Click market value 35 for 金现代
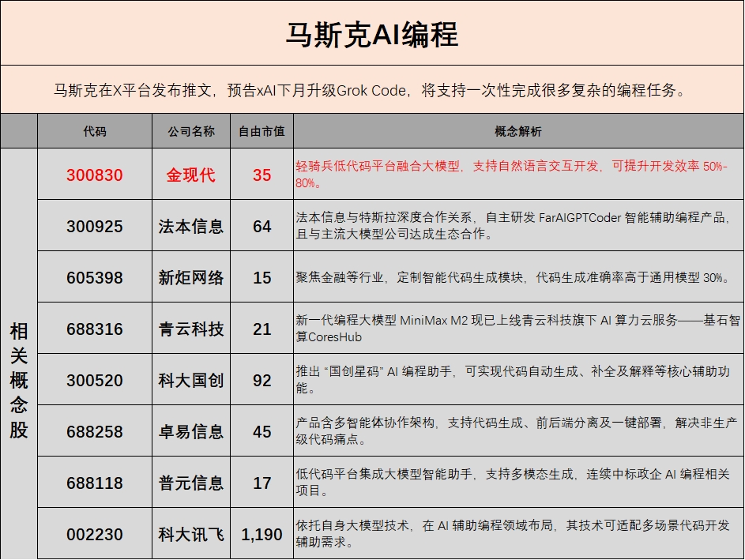 pos(262,175)
